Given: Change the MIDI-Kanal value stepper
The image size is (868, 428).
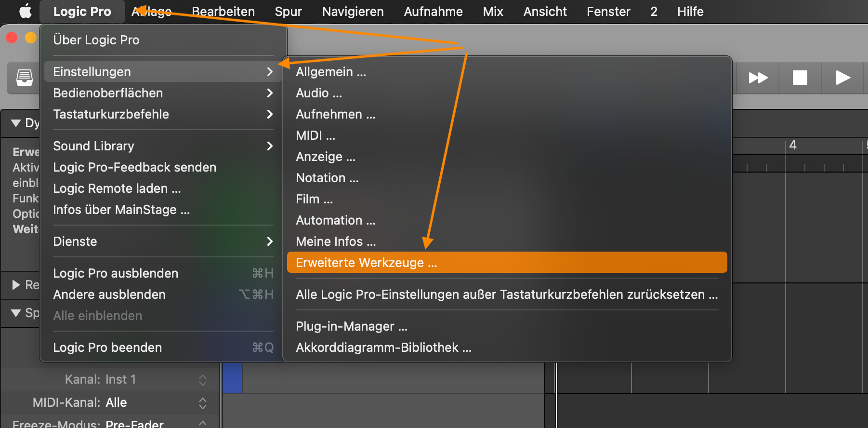Looking at the screenshot, I should click(x=203, y=403).
